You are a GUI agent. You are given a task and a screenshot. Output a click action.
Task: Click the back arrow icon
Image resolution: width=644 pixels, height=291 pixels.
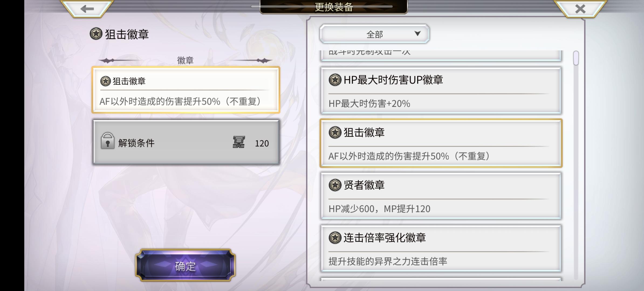pyautogui.click(x=87, y=9)
